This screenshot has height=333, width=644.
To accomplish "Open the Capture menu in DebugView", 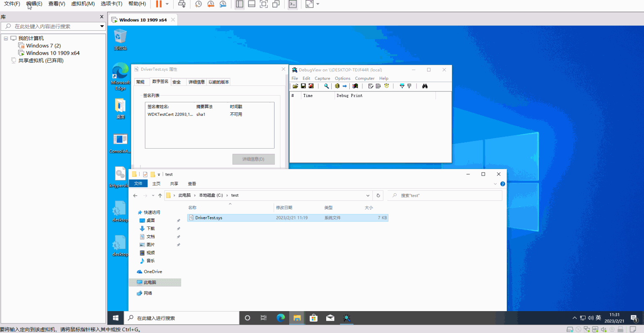I will click(322, 78).
